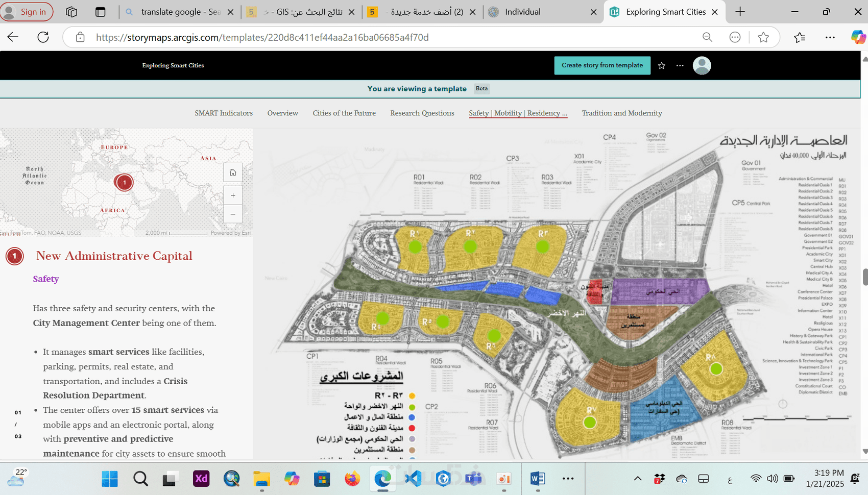The image size is (868, 495).
Task: Go to the Overview section
Action: click(x=283, y=113)
